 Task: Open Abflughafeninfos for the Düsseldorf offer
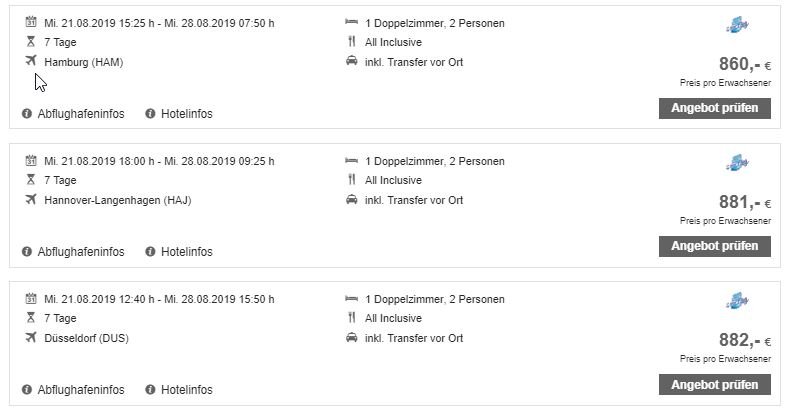pyautogui.click(x=80, y=390)
